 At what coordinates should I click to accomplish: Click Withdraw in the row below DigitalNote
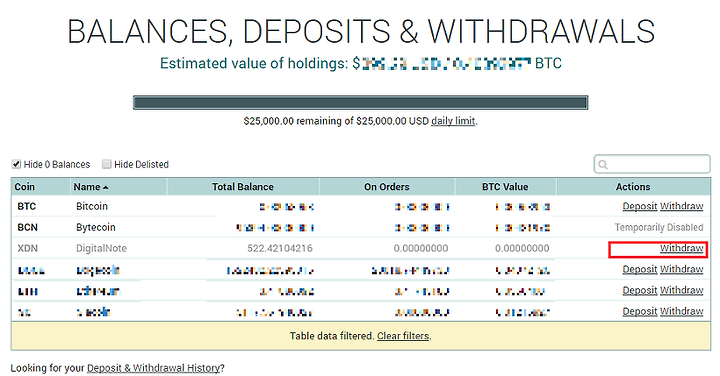coord(681,269)
